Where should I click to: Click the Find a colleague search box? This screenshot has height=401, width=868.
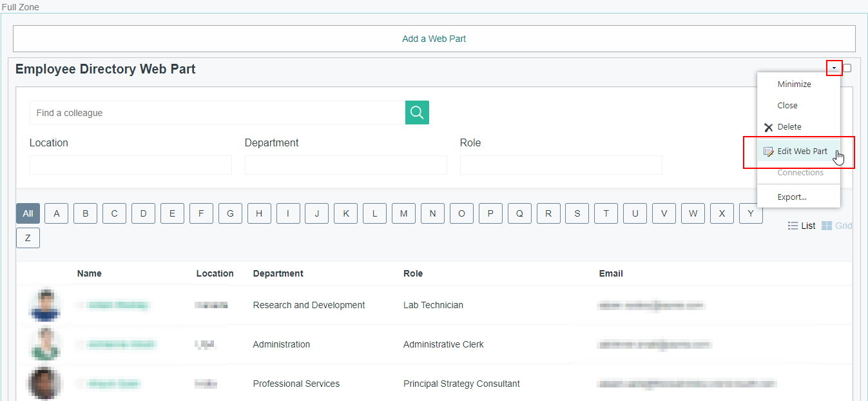[x=217, y=113]
